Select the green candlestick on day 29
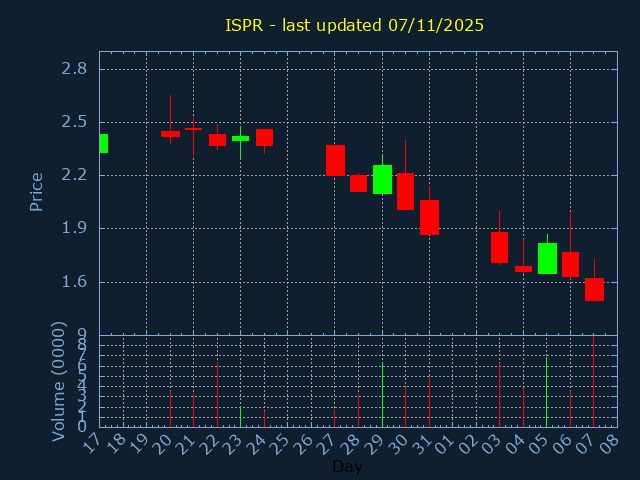 click(x=382, y=179)
